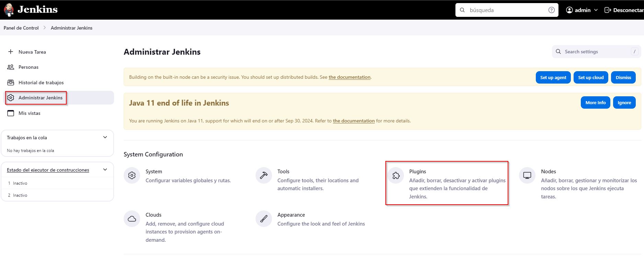The image size is (644, 261).
Task: Click the Desconectar logout icon
Action: (608, 10)
